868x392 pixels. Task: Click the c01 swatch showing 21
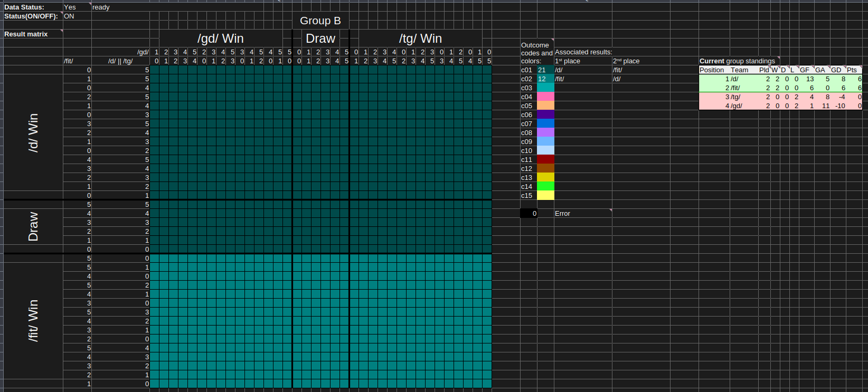coord(545,70)
